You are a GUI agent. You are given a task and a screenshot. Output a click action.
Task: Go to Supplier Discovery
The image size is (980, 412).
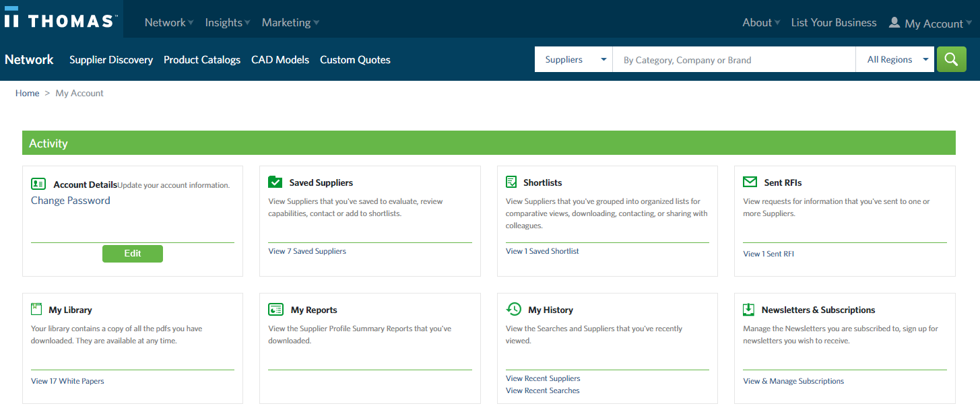[x=111, y=59]
